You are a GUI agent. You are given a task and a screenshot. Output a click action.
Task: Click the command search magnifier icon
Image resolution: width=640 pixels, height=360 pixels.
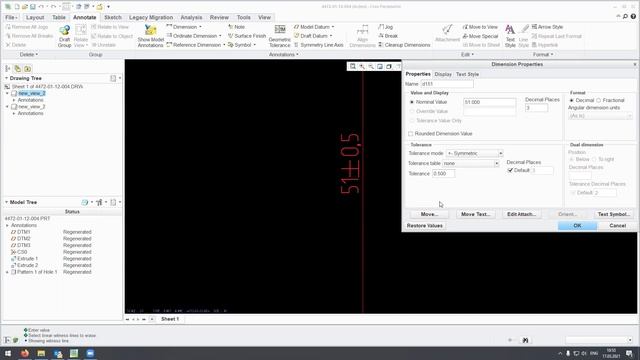click(x=625, y=16)
